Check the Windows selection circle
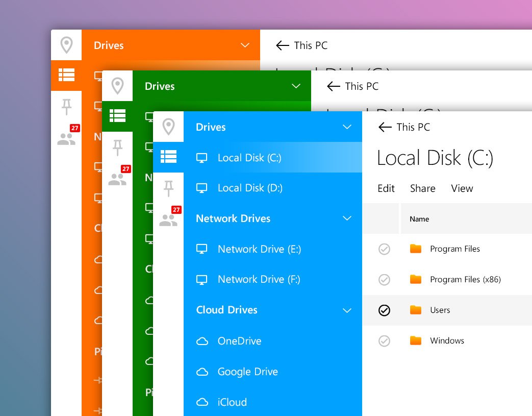Image resolution: width=532 pixels, height=416 pixels. [384, 340]
